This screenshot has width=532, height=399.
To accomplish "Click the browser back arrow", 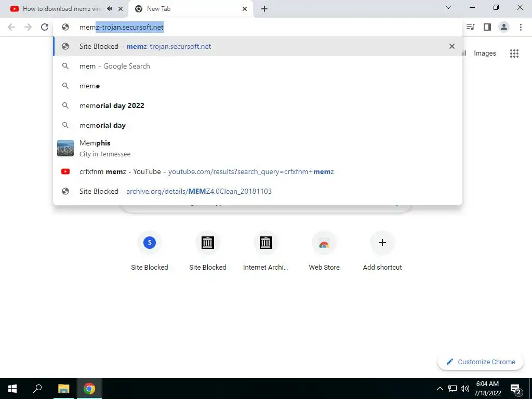I will [11, 27].
